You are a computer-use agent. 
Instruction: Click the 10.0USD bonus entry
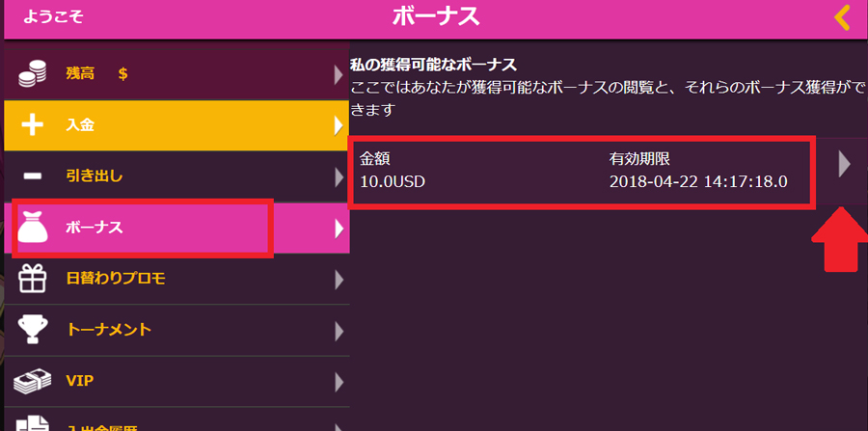582,172
